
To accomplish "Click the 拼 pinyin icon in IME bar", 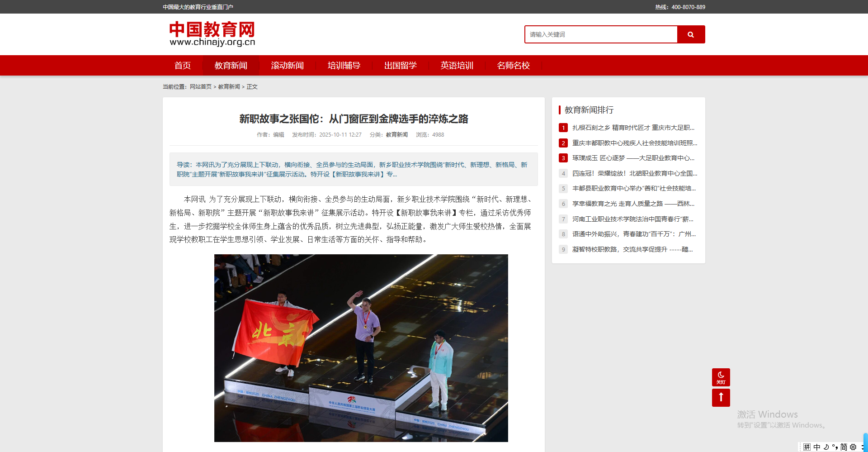I will [x=807, y=447].
